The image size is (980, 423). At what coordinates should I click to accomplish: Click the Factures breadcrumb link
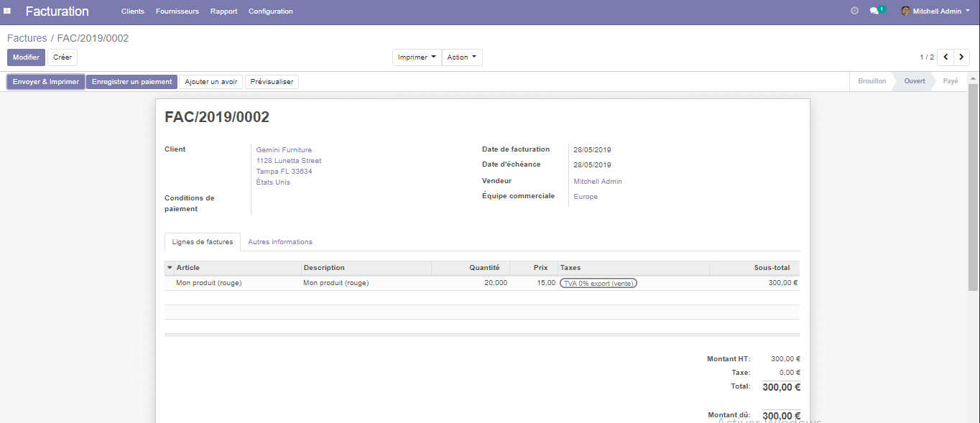pyautogui.click(x=27, y=38)
